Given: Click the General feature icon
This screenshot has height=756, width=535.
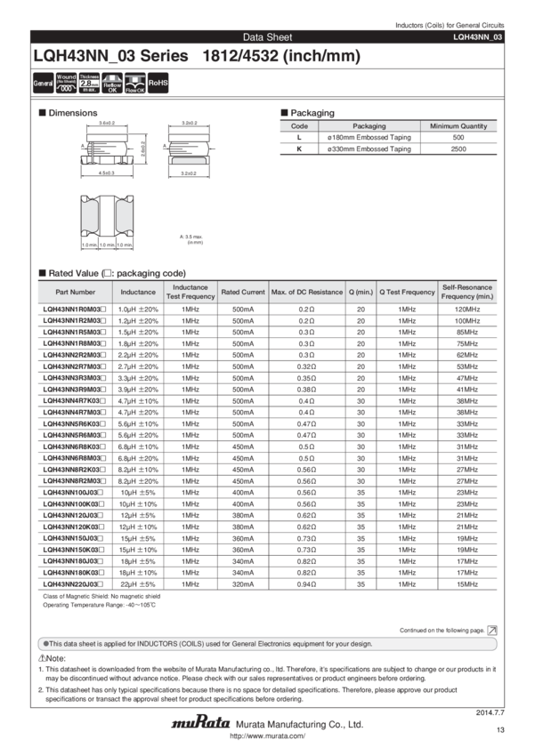Looking at the screenshot, I should click(43, 83).
